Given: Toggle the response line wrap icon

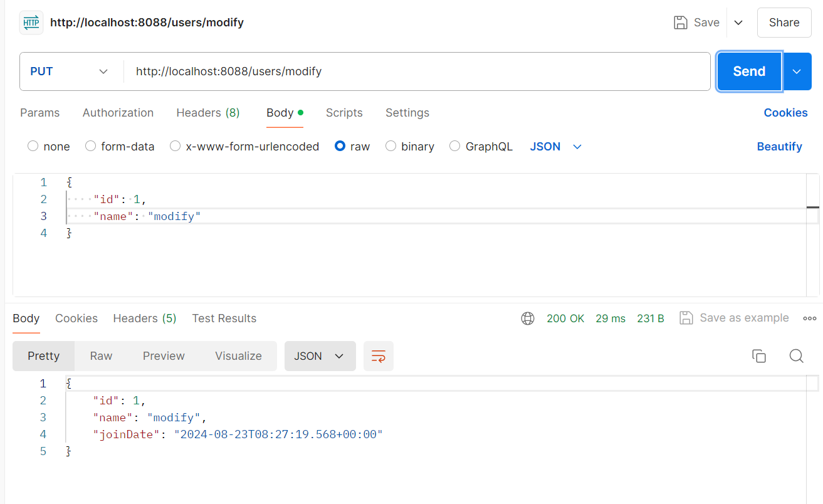Looking at the screenshot, I should (379, 356).
